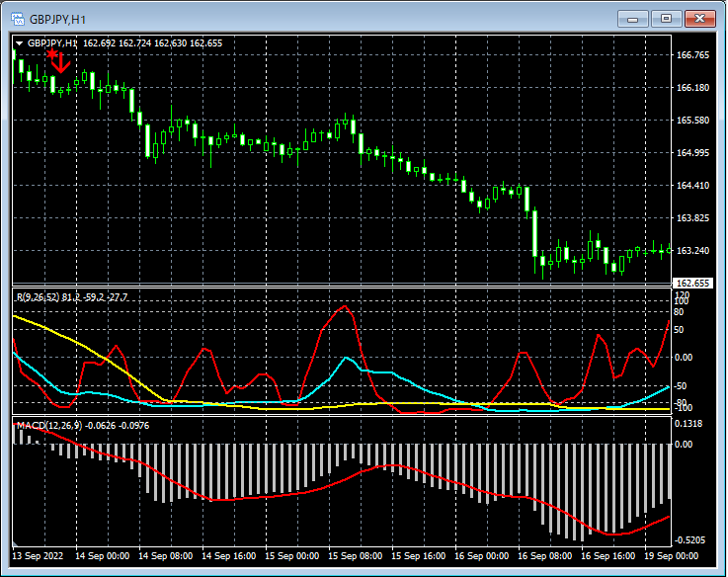Click the small triangle before GBPJPY,H1 label
This screenshot has width=728, height=577.
point(20,43)
